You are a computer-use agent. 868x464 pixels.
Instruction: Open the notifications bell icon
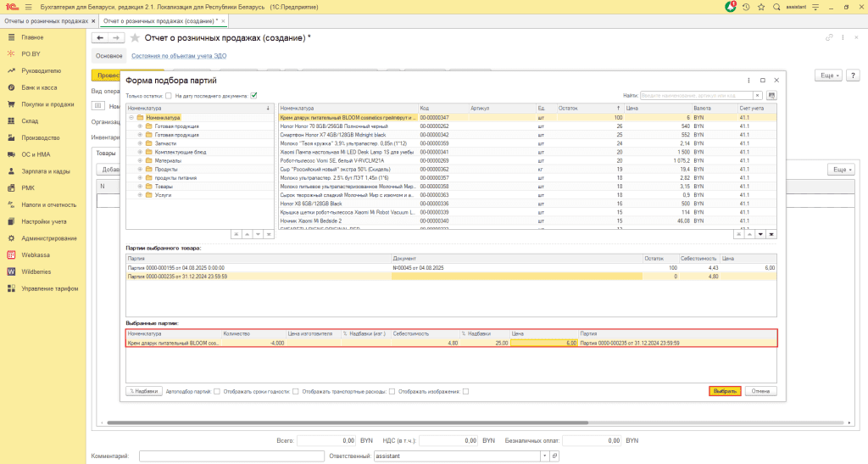tap(731, 7)
